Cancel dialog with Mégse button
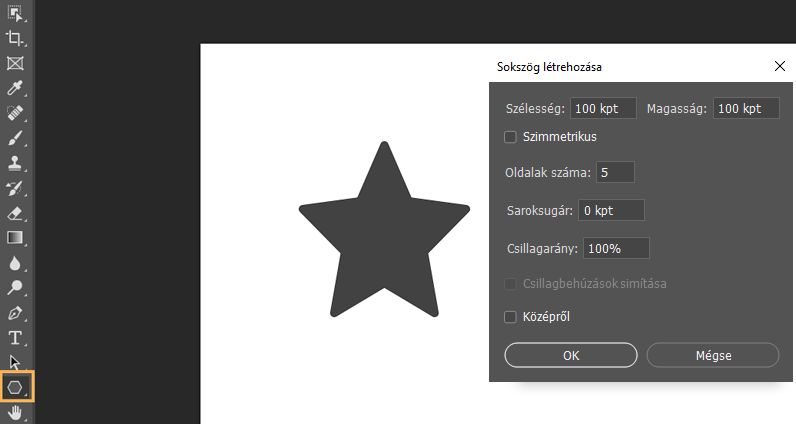 pyautogui.click(x=713, y=355)
